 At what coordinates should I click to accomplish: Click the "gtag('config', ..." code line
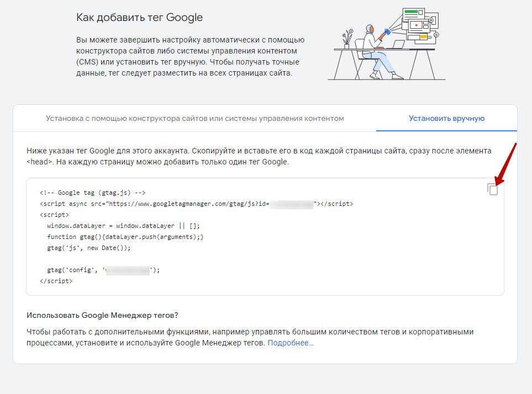tap(103, 270)
